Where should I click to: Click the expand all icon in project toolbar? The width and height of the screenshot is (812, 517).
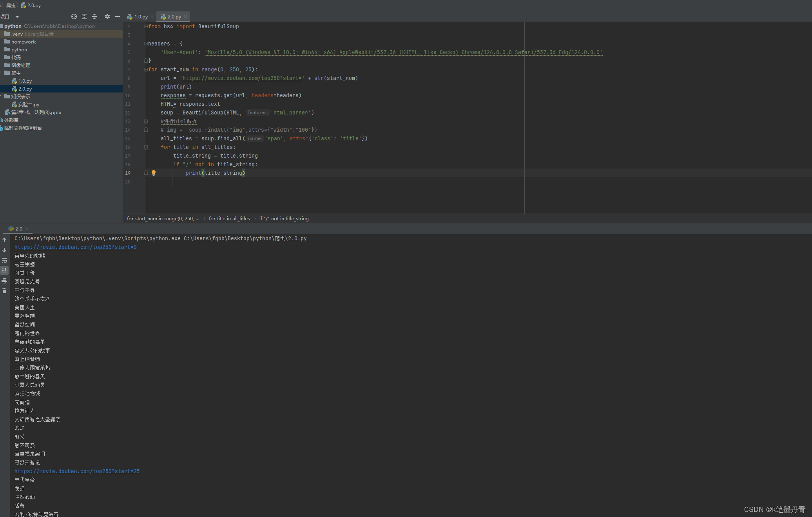(x=84, y=16)
